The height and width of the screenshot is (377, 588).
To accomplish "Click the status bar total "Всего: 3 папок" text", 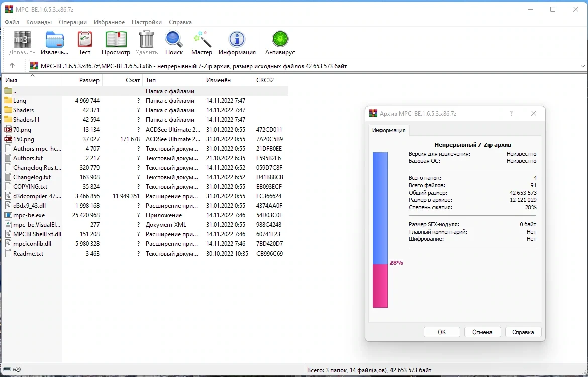I will pyautogui.click(x=369, y=370).
